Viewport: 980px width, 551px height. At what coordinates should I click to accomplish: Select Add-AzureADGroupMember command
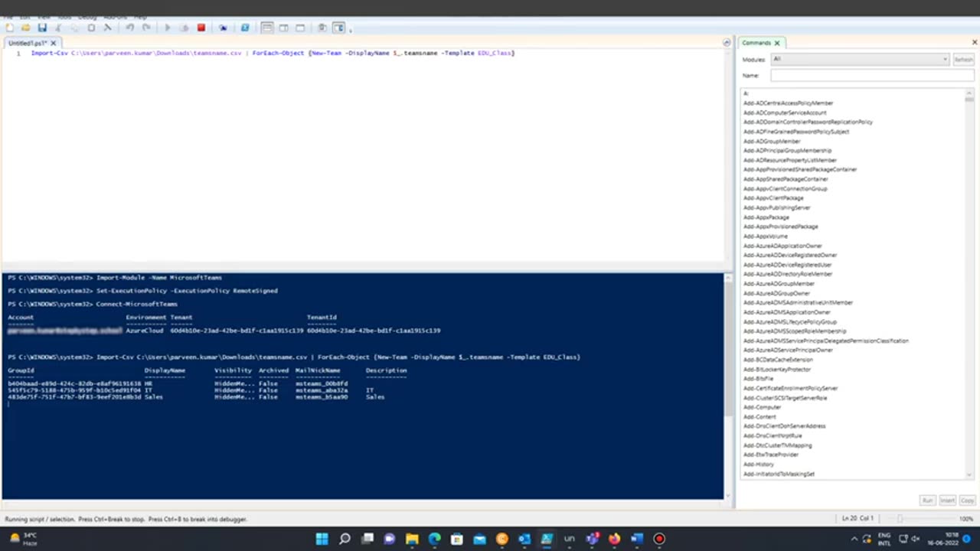779,284
